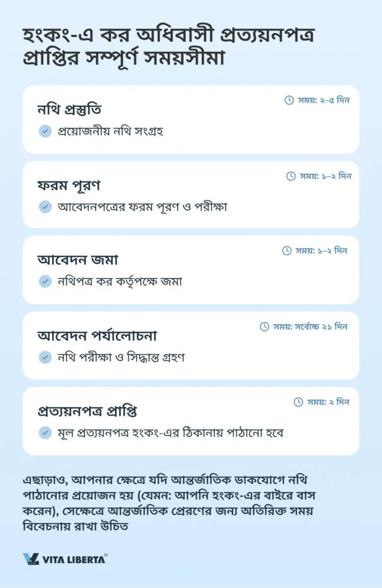Click the checkmark beside নথিপত্র কর কর্তৃপক্ষে জমা
This screenshot has height=588, width=382.
click(45, 281)
